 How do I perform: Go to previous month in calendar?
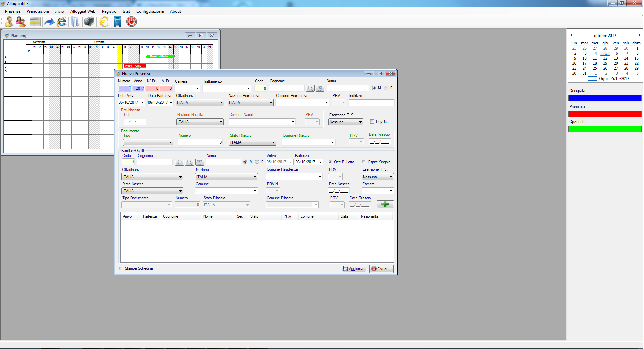(x=571, y=35)
